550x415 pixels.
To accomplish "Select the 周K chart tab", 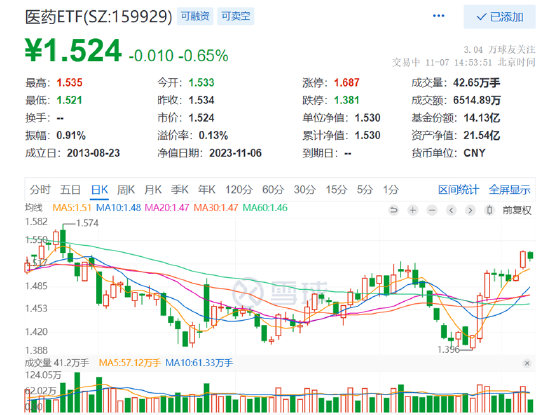I will pos(126,189).
